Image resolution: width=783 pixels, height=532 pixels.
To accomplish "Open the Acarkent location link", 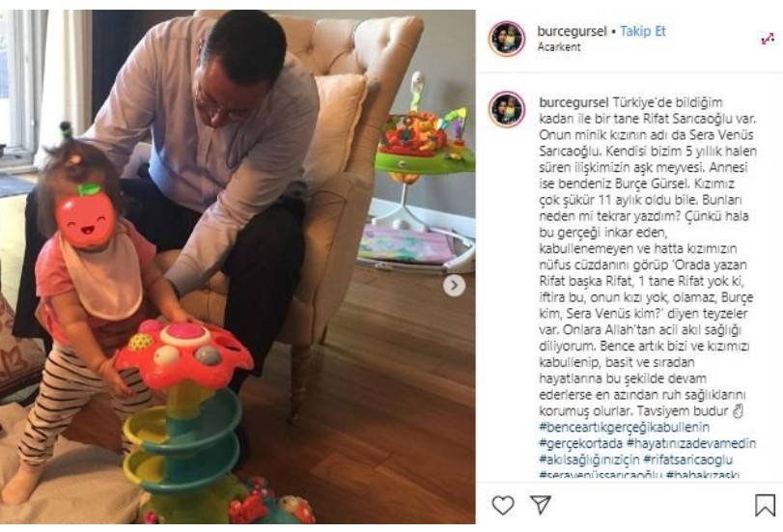I will pos(559,47).
